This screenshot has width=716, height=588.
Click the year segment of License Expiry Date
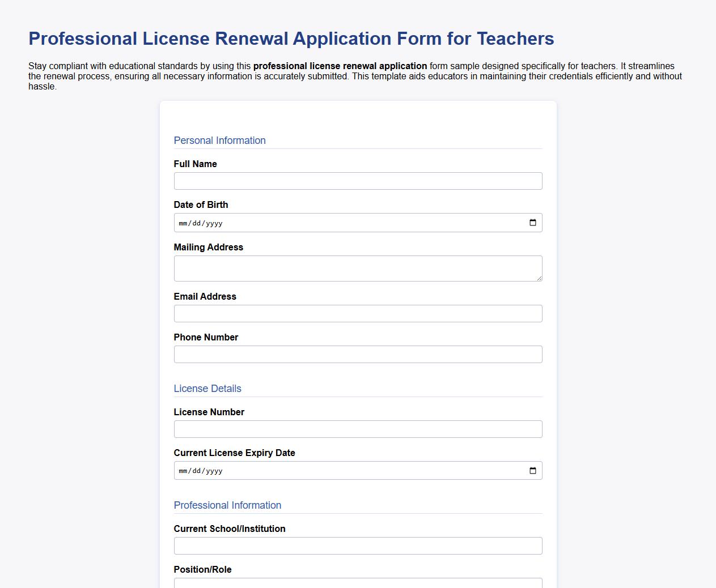pos(214,470)
